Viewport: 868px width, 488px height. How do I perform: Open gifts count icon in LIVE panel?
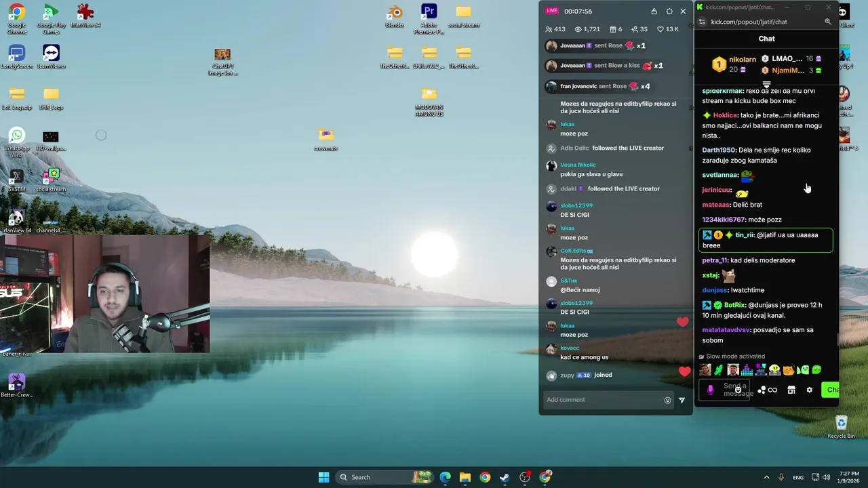point(616,29)
